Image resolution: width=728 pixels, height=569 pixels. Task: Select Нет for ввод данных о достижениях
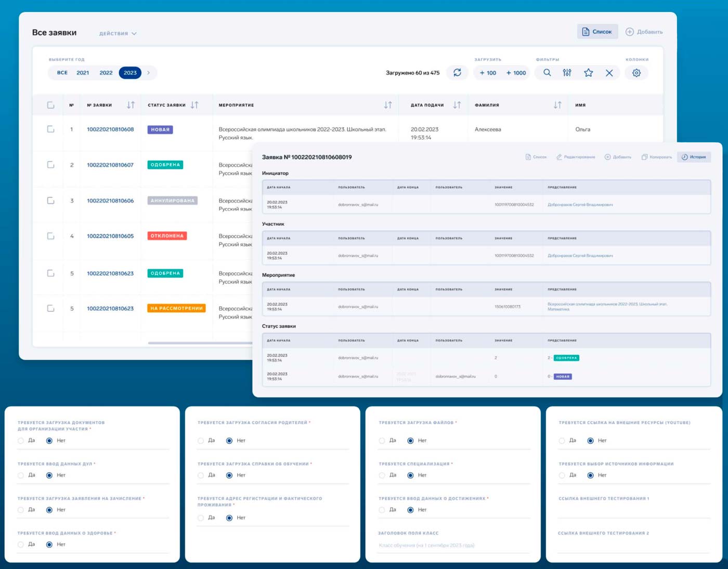pyautogui.click(x=410, y=510)
